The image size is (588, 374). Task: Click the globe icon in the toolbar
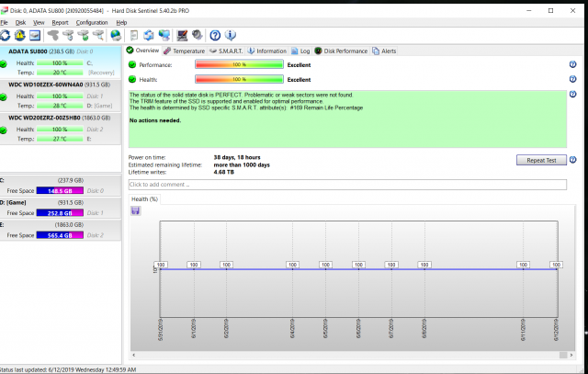[x=116, y=35]
